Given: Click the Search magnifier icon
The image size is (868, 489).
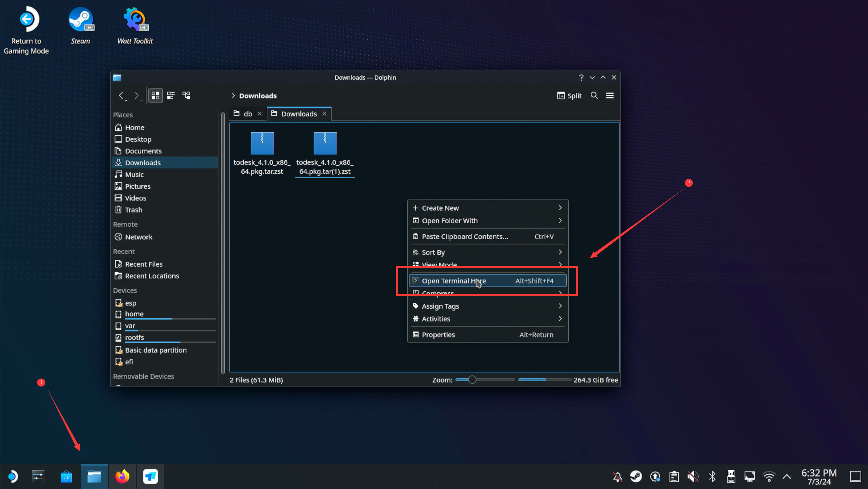Looking at the screenshot, I should click(x=594, y=96).
